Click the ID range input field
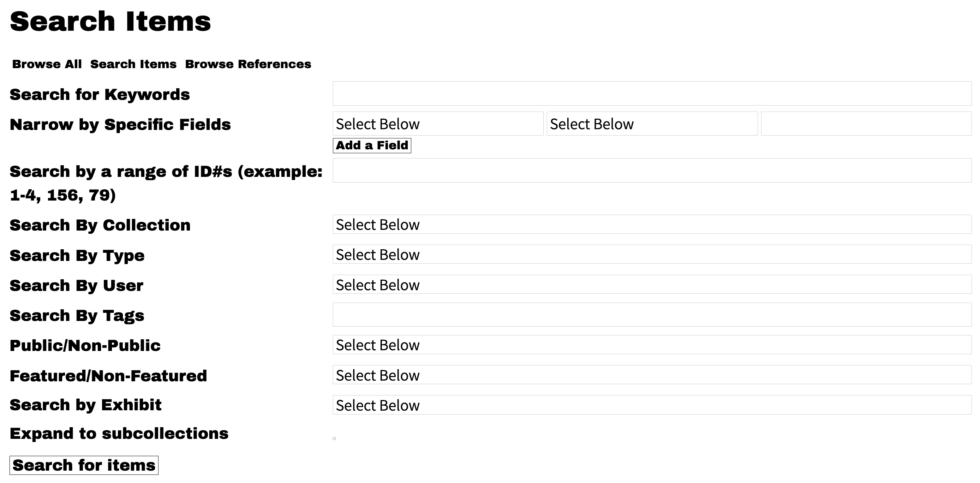The image size is (980, 483). pyautogui.click(x=652, y=171)
